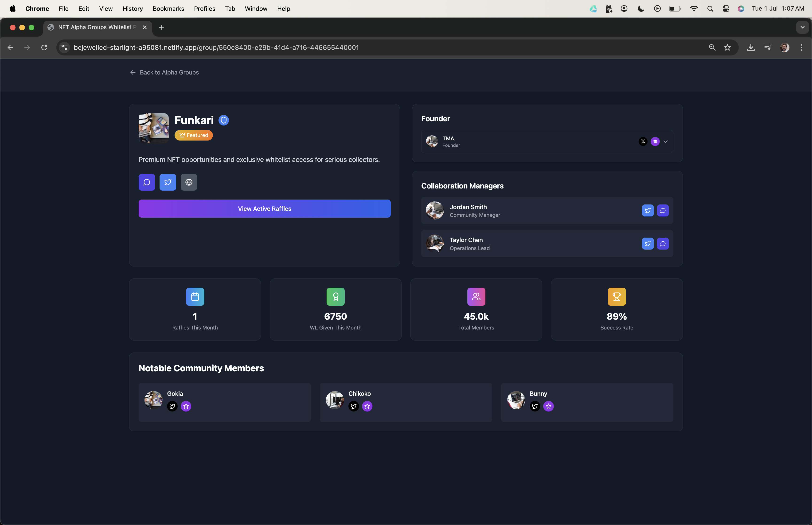Expand the TMA founder details chevron

665,141
